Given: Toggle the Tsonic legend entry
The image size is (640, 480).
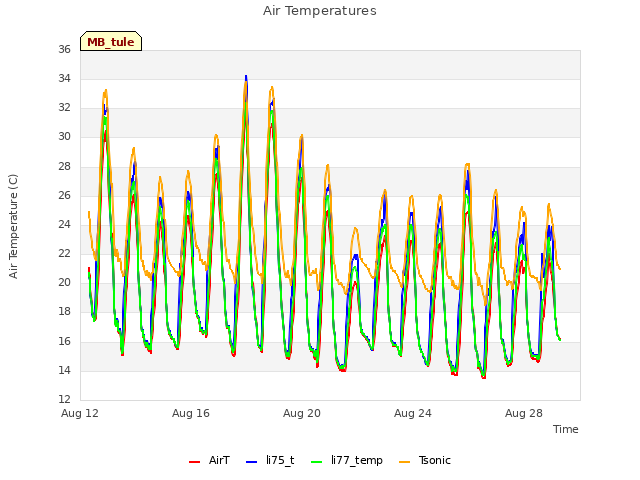Looking at the screenshot, I should 425,460.
